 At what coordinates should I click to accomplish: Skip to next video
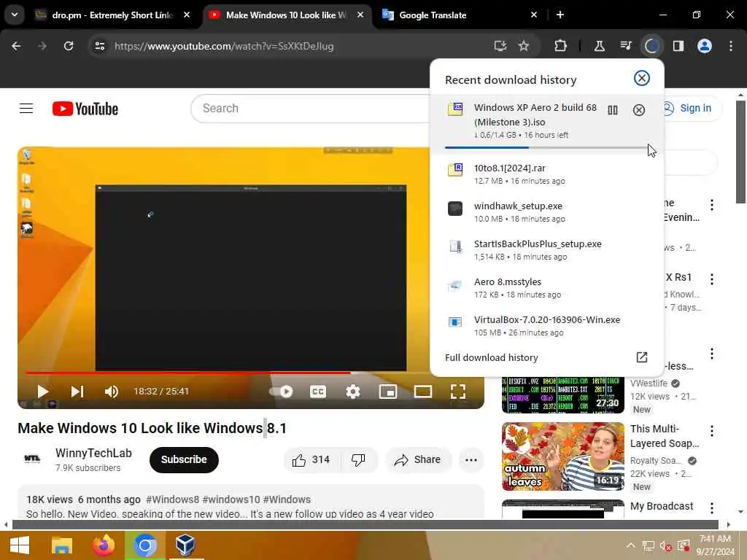pos(77,392)
